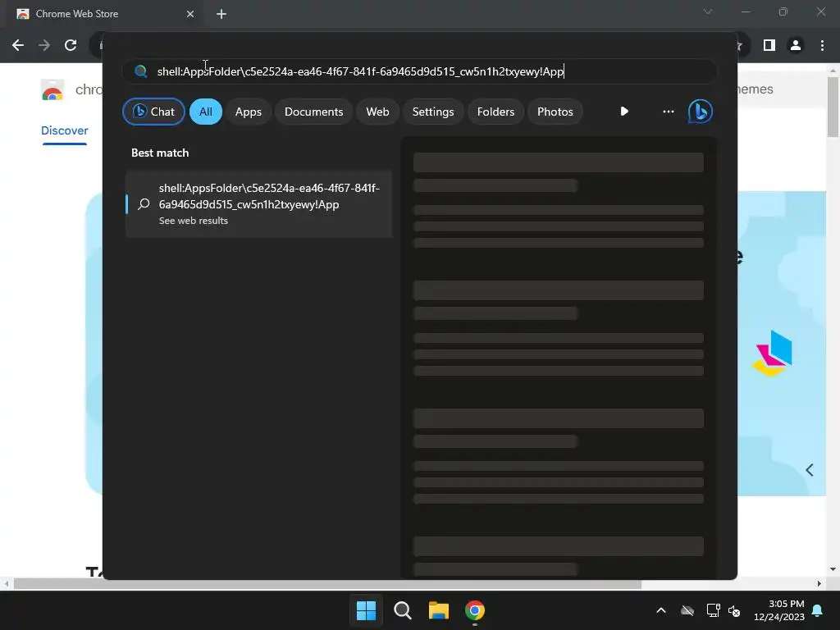Open Bing Chat filter in search panel

pyautogui.click(x=153, y=112)
